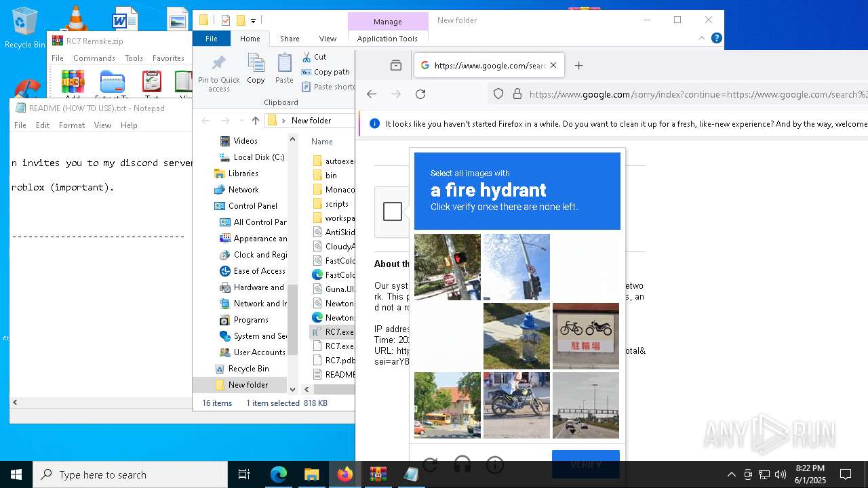Click Copy path in Clipboard group
This screenshot has height=488, width=868.
325,72
